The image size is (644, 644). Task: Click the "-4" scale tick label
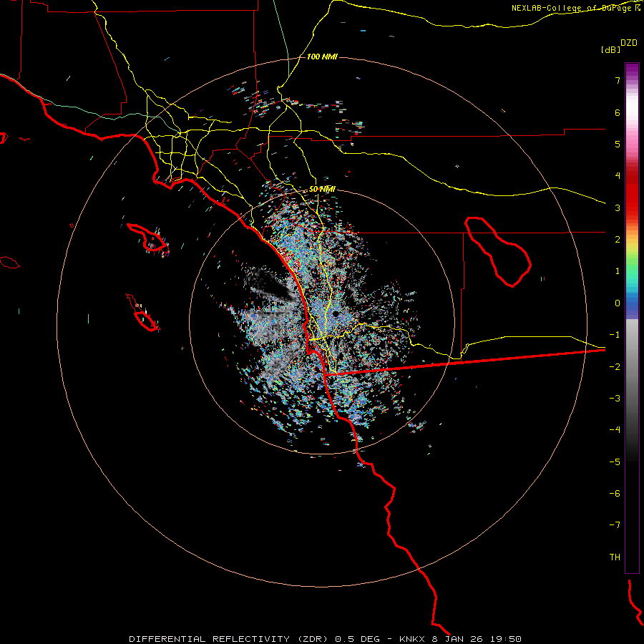pos(615,430)
